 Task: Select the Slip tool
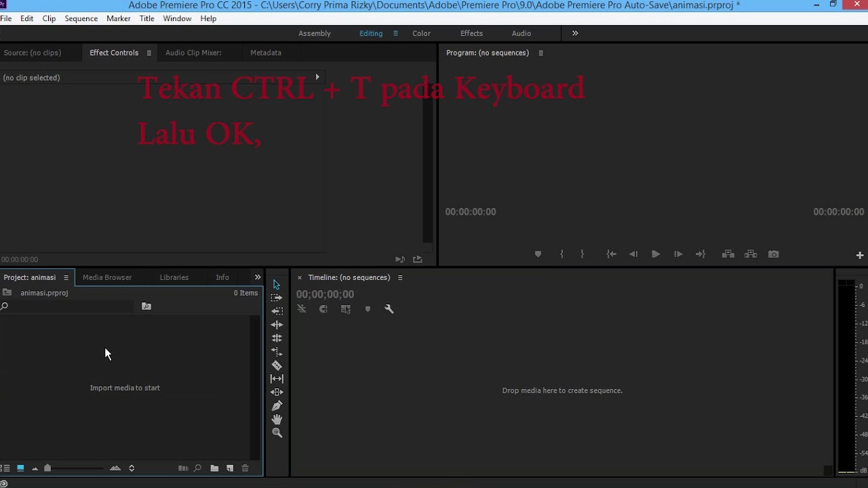[277, 379]
